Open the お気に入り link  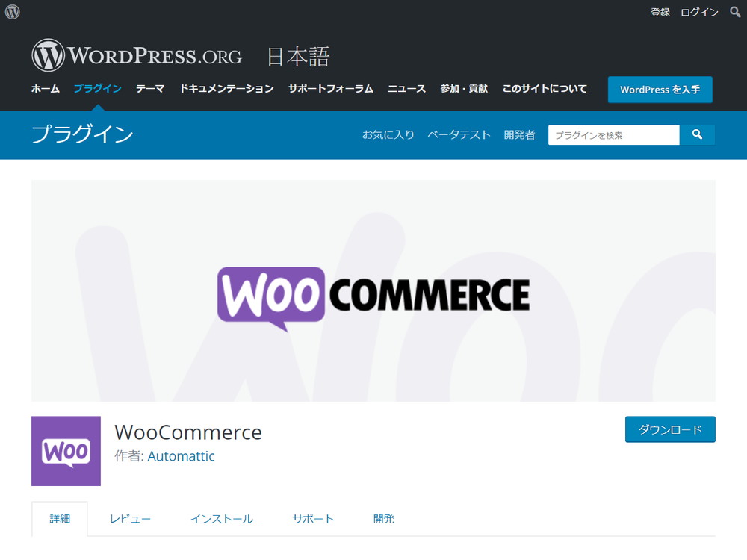[388, 134]
